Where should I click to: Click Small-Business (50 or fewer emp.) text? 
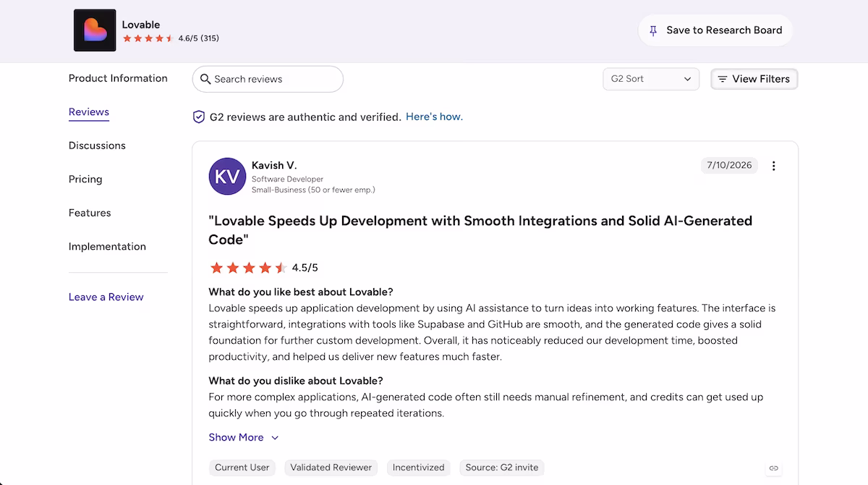click(313, 190)
